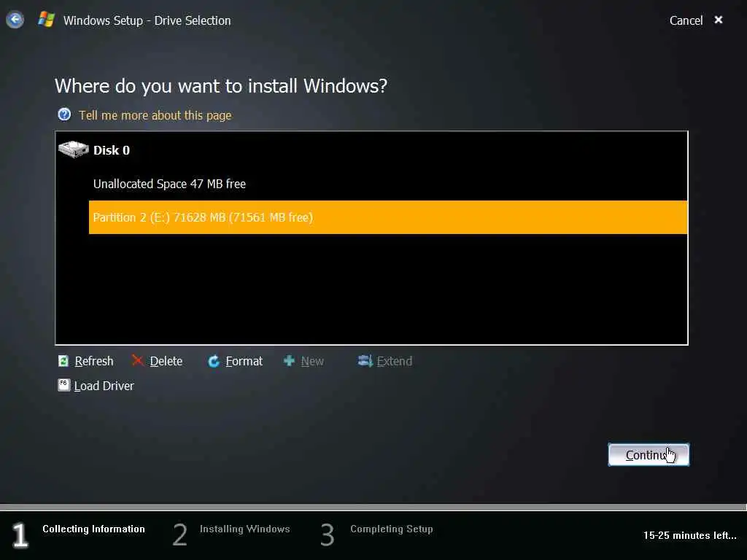This screenshot has height=560, width=747.
Task: Click the white X close icon
Action: (x=719, y=20)
